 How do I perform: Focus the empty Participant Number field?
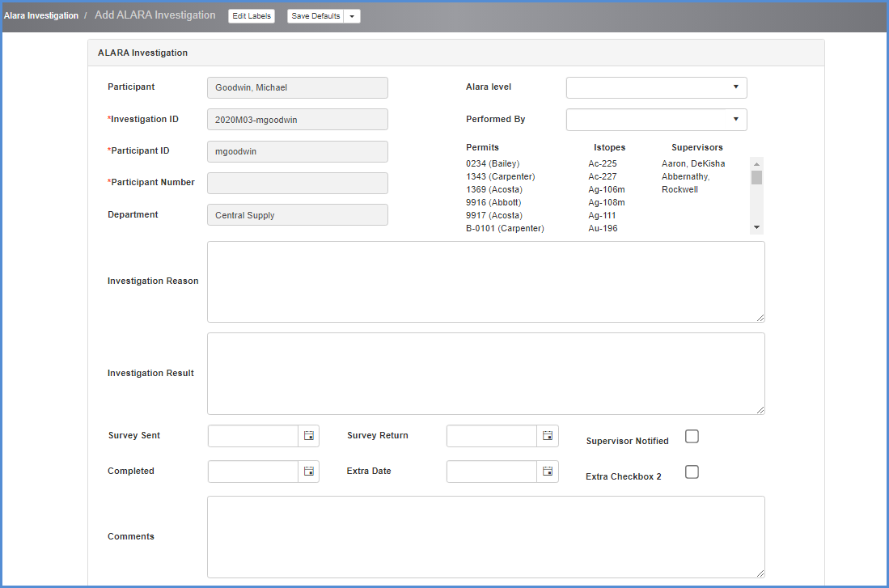tap(298, 183)
